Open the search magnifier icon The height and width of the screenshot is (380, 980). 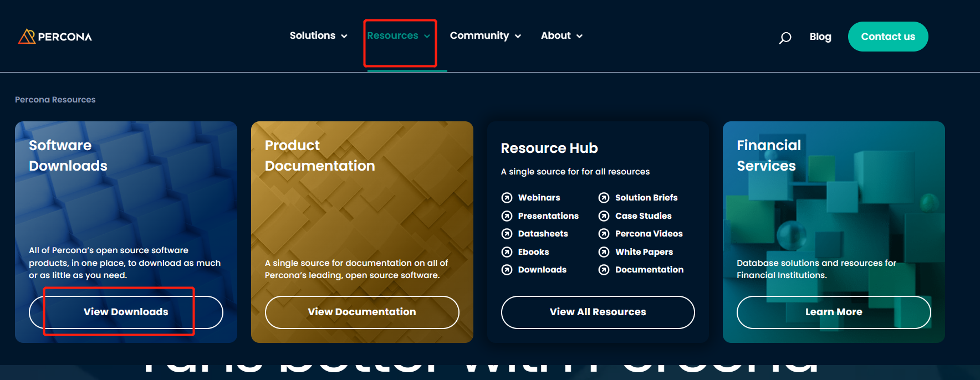(785, 38)
